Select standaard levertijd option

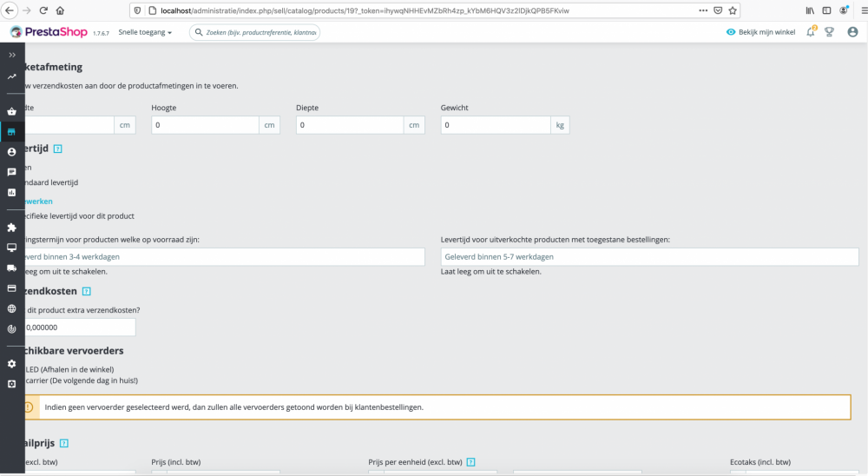point(51,182)
